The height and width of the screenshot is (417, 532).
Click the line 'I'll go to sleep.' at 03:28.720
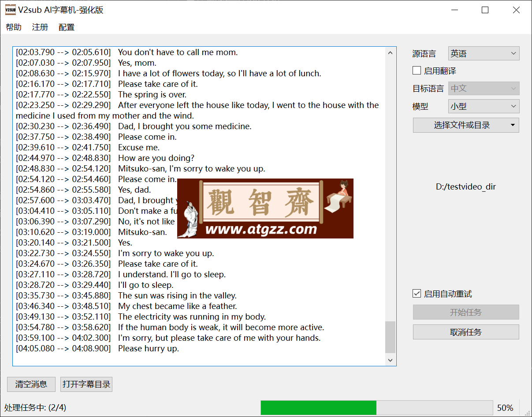click(146, 285)
